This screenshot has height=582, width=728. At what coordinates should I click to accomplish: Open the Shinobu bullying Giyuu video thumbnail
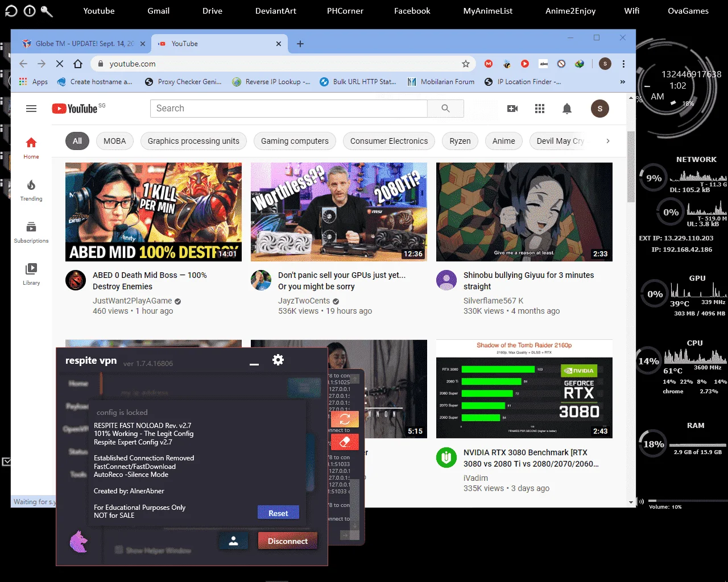[524, 212]
